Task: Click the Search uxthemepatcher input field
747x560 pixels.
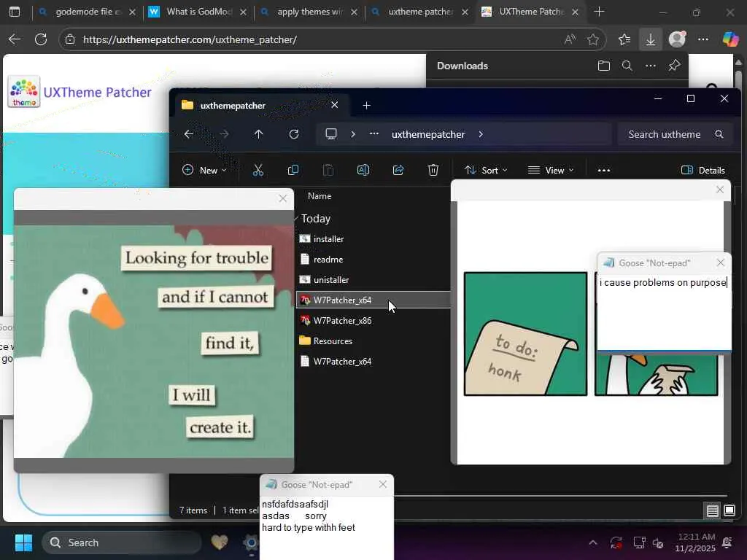Action: [664, 134]
